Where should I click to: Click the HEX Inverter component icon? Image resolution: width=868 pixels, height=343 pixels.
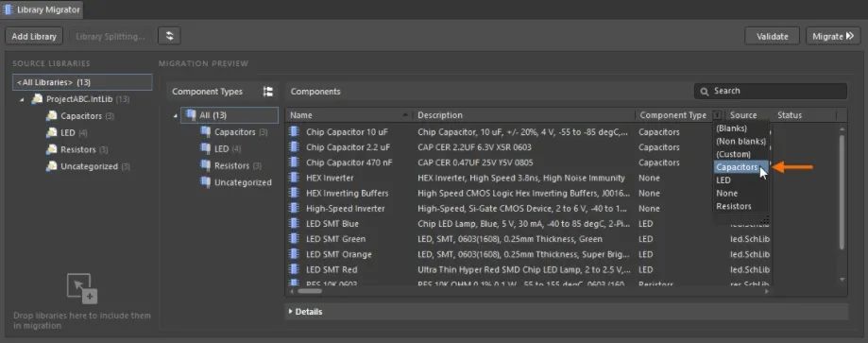[295, 178]
